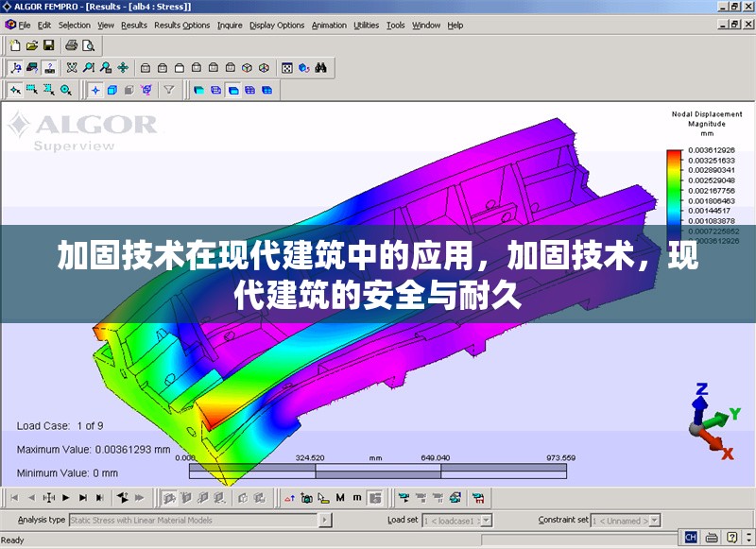Open the Results menu
The height and width of the screenshot is (549, 756).
pos(134,26)
